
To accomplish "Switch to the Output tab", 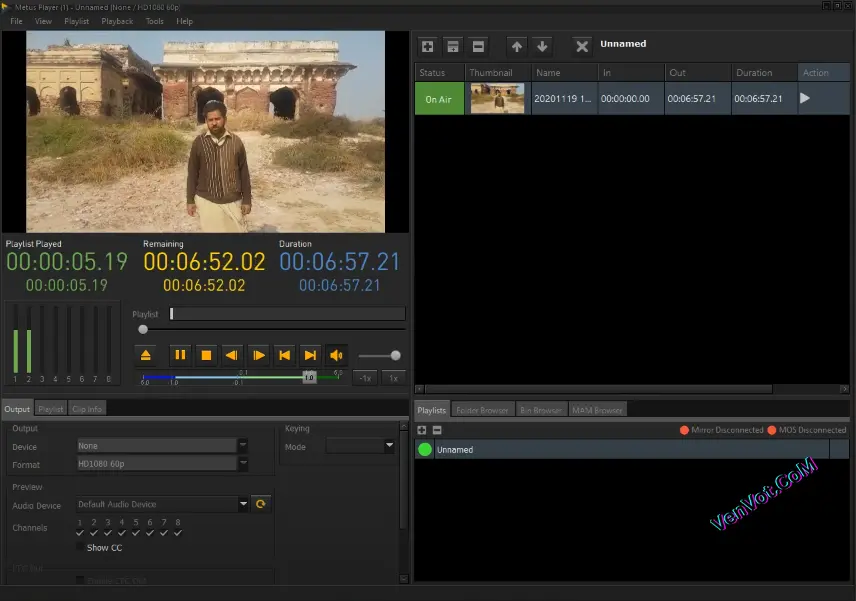I will [17, 409].
